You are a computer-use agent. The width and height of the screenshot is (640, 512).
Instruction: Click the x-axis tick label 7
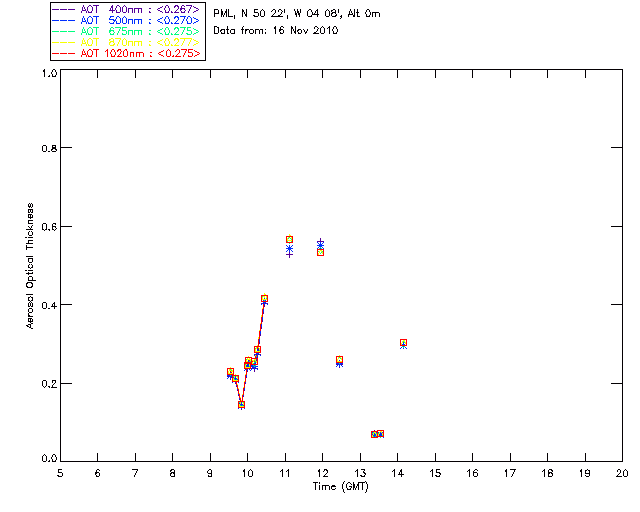(135, 474)
